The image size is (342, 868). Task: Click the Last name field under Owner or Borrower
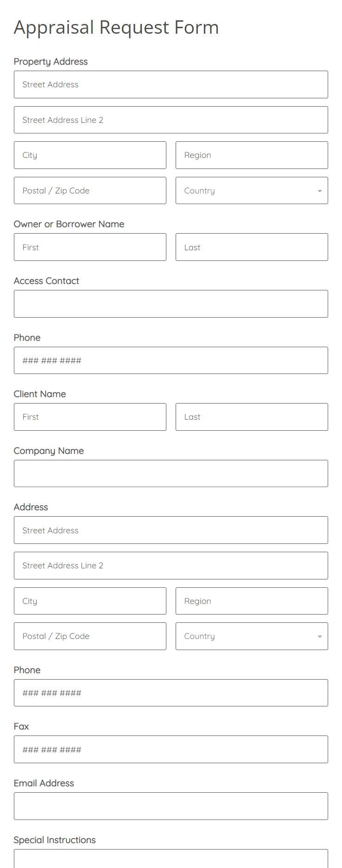[251, 247]
